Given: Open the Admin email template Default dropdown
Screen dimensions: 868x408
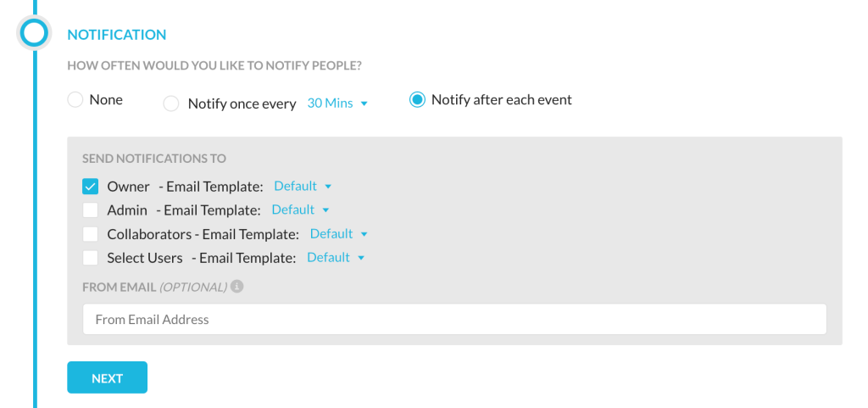Looking at the screenshot, I should click(300, 210).
